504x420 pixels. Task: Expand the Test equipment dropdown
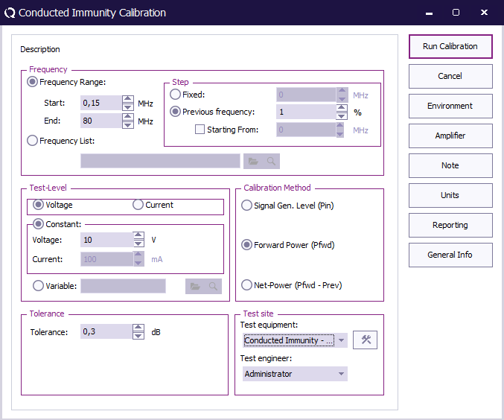342,340
